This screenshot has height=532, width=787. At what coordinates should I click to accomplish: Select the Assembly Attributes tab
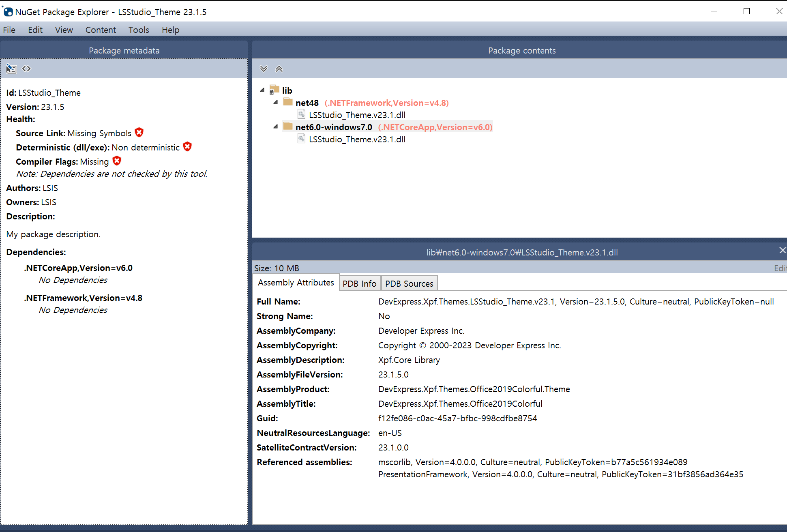[296, 283]
